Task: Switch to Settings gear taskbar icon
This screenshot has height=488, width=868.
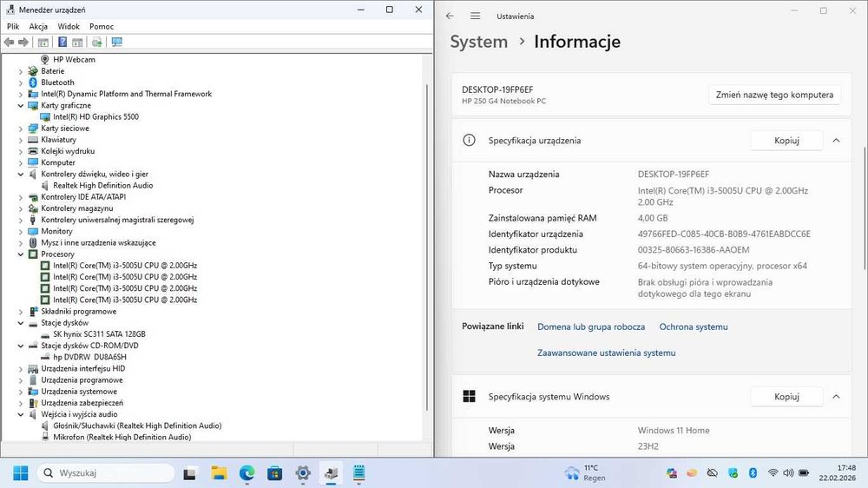Action: 303,473
